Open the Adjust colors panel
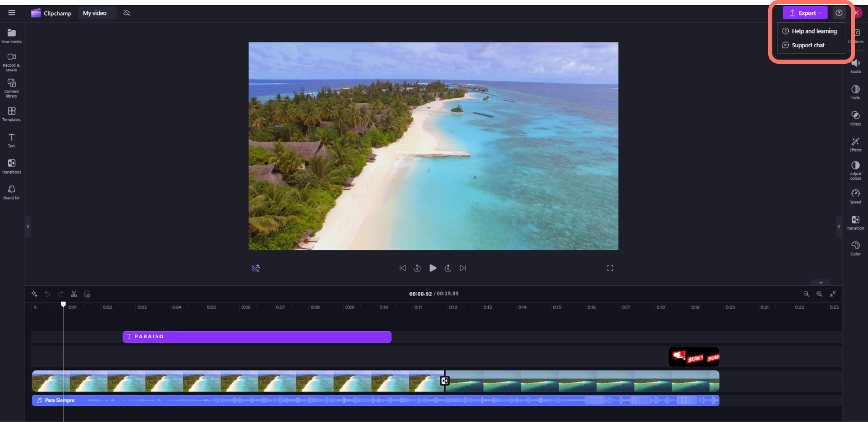The image size is (868, 422). pos(855,170)
